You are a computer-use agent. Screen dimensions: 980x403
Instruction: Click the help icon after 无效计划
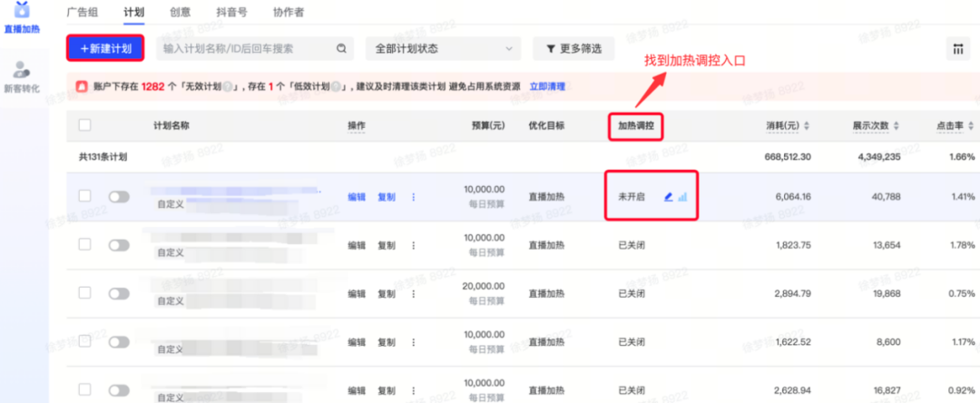point(228,87)
